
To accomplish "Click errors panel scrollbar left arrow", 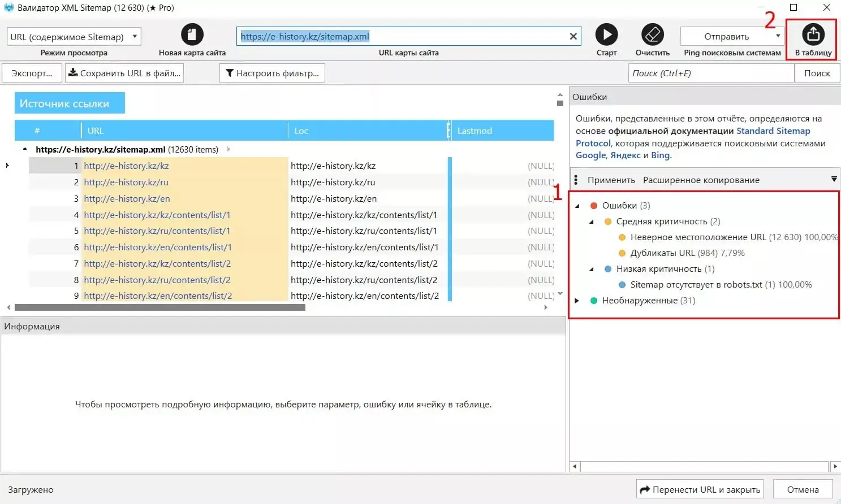I will 575,467.
